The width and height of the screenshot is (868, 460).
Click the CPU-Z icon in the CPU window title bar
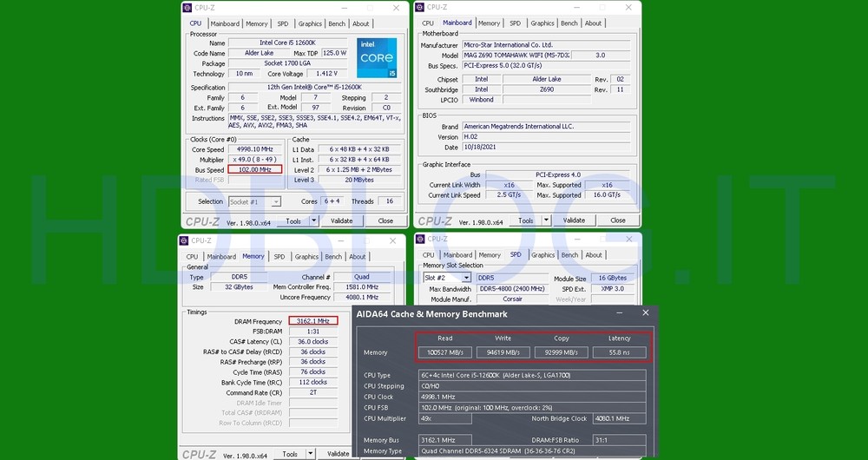(x=187, y=8)
